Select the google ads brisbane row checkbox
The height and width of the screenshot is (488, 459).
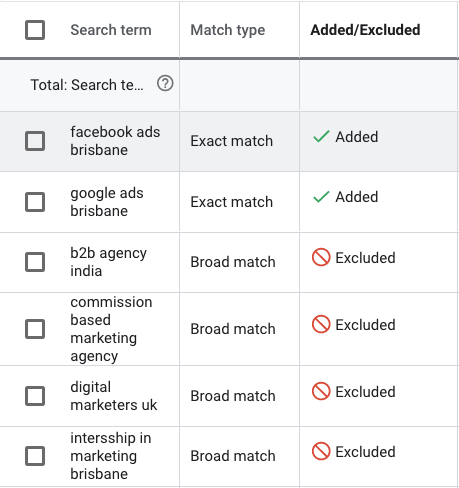click(35, 202)
